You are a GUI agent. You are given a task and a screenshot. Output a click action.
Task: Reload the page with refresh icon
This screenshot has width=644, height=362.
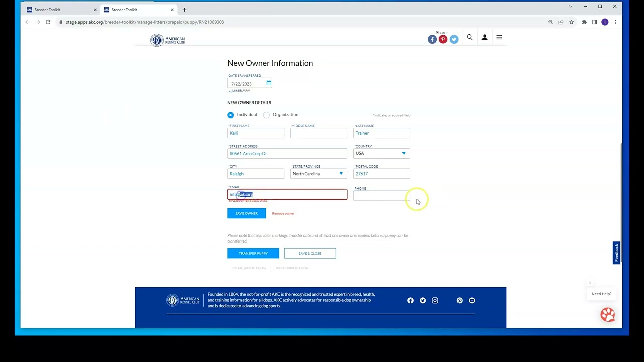point(48,22)
